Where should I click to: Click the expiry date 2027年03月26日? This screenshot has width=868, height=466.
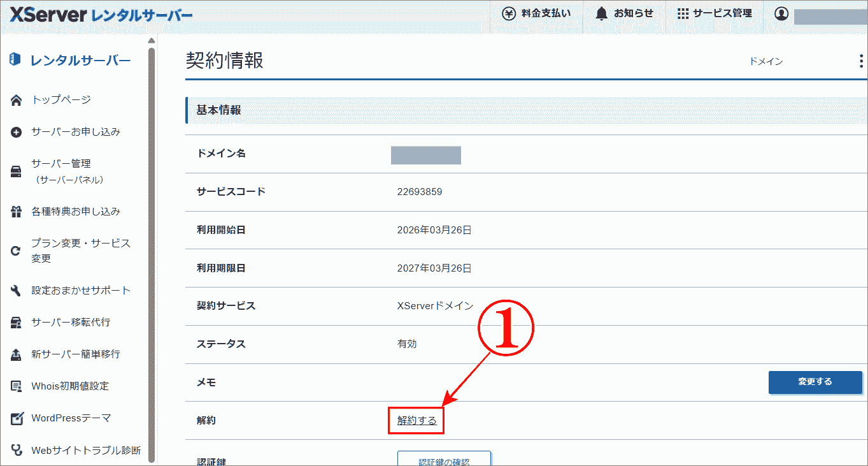coord(434,268)
